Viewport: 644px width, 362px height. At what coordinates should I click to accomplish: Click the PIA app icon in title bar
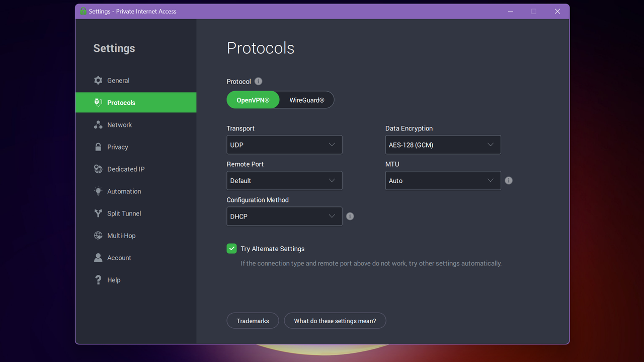tap(83, 11)
